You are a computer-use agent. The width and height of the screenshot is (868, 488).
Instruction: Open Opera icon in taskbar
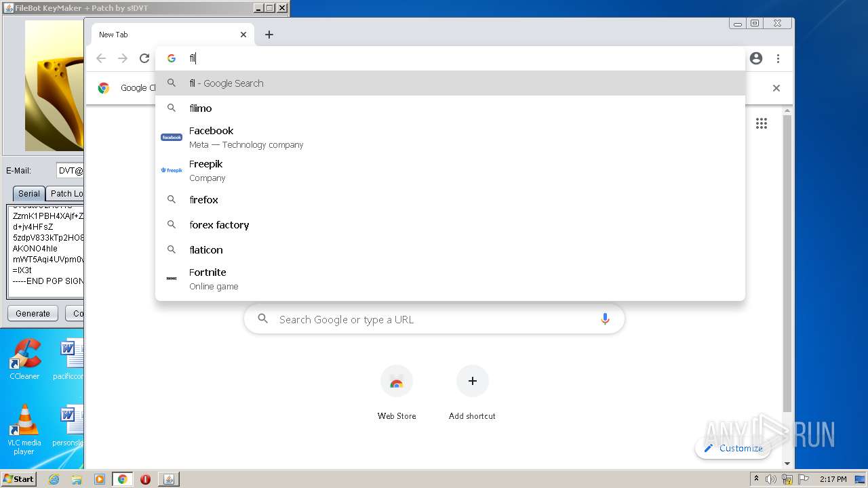click(145, 479)
